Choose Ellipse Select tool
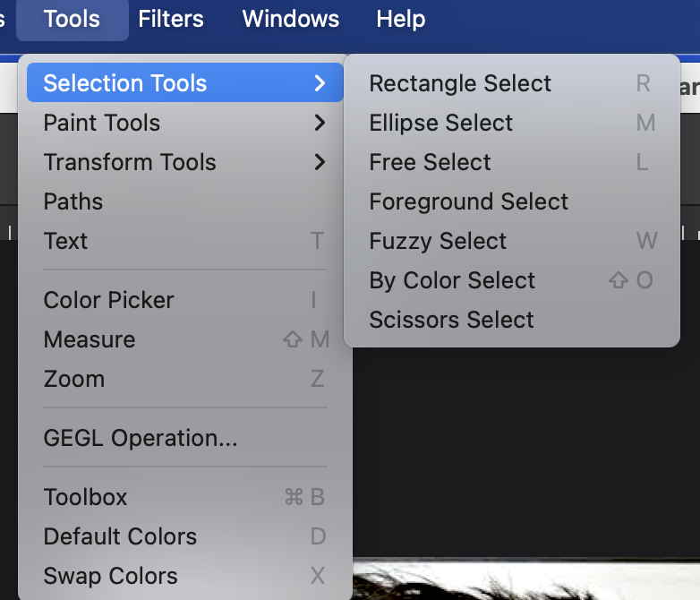Screen dimensions: 700x600 441,123
